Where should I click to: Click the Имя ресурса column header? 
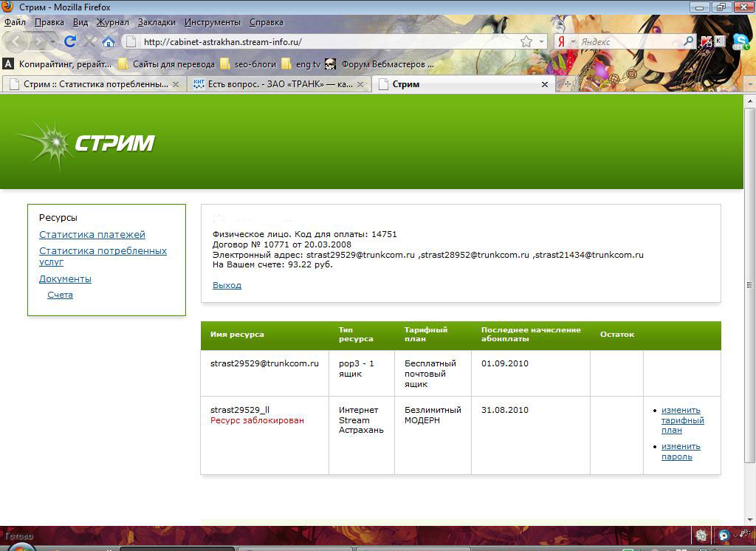[237, 335]
